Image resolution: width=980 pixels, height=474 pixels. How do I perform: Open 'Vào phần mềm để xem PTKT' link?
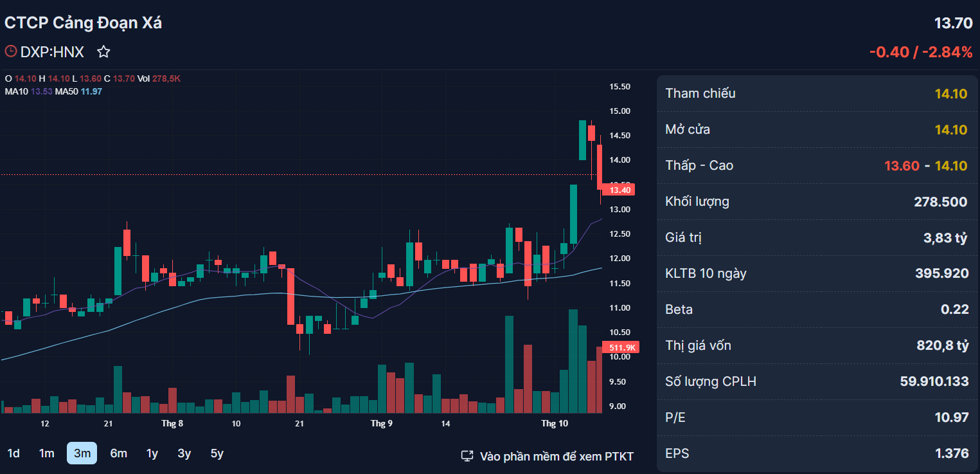click(x=557, y=456)
